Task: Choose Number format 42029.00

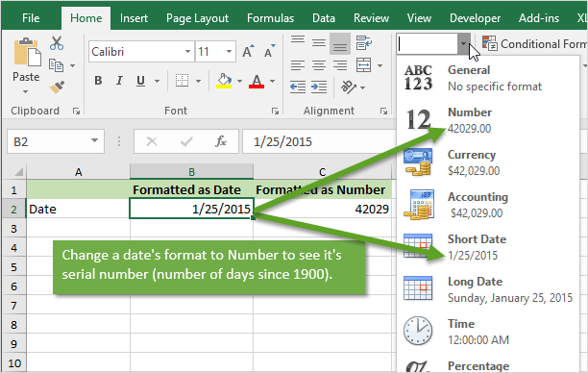Action: coord(489,120)
